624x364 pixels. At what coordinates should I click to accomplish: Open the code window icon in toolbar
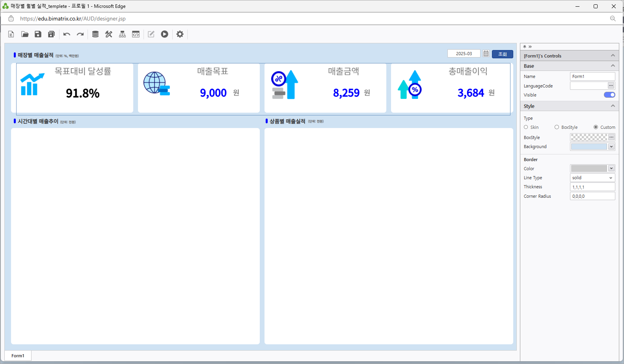pyautogui.click(x=136, y=34)
